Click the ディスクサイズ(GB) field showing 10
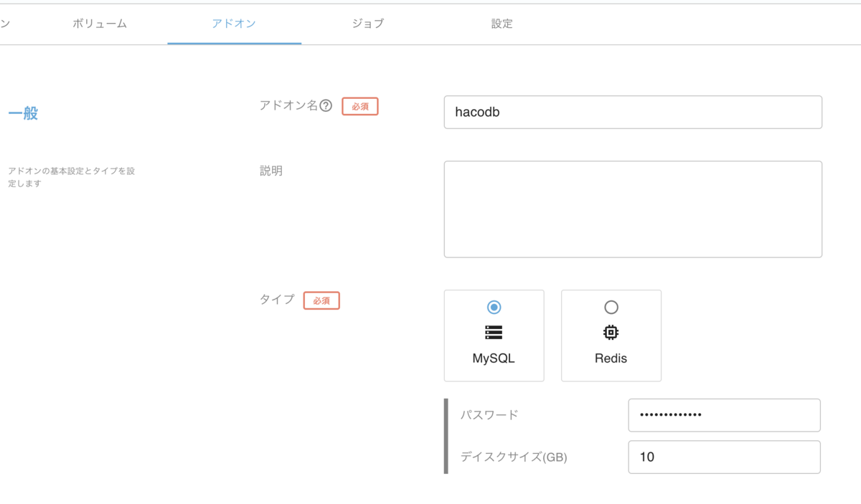The height and width of the screenshot is (504, 861). [724, 457]
